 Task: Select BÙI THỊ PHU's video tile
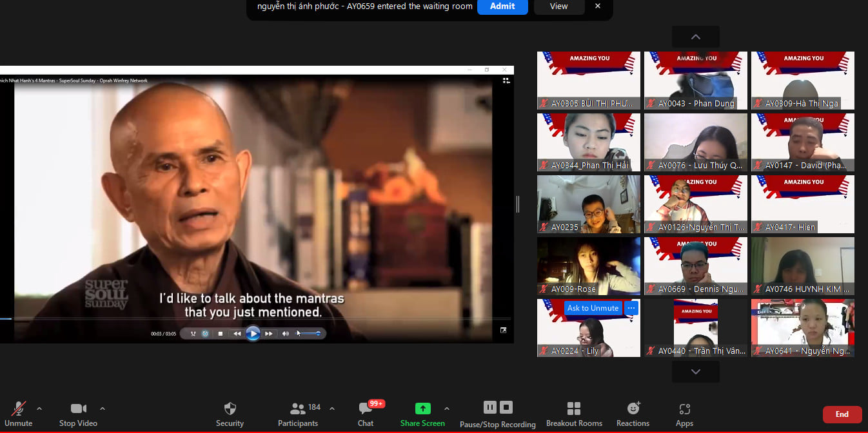[x=589, y=81]
